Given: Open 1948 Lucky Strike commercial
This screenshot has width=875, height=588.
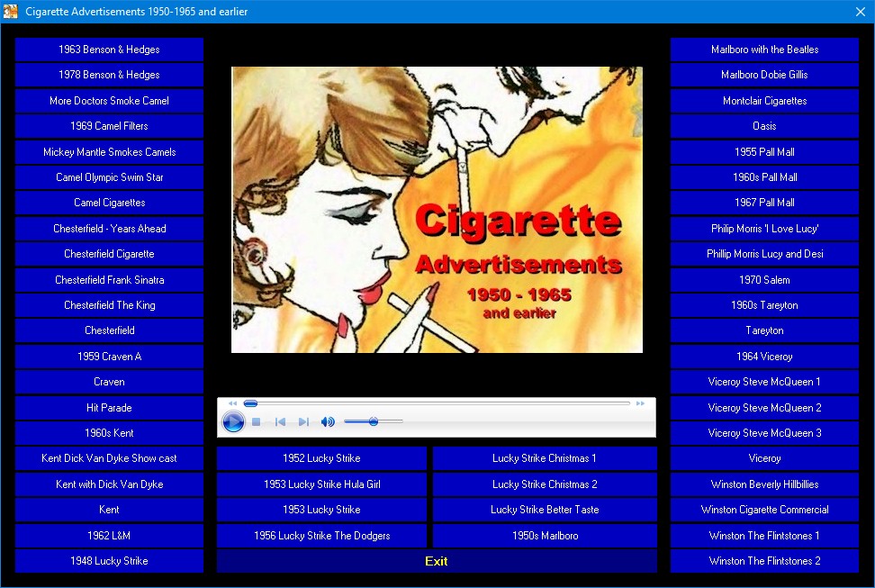Looking at the screenshot, I should (110, 561).
